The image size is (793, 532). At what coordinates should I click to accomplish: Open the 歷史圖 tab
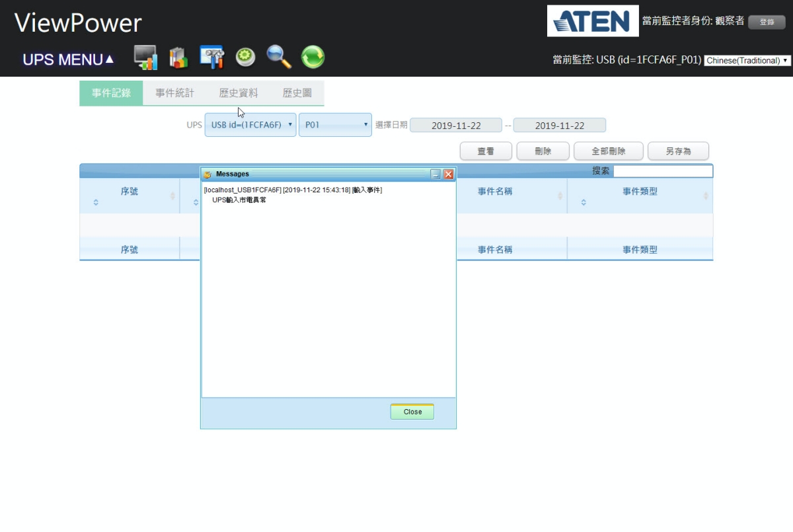coord(297,93)
